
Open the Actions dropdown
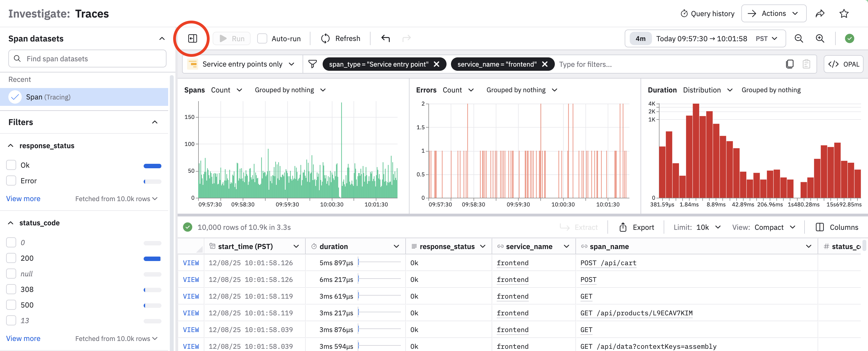pos(773,13)
